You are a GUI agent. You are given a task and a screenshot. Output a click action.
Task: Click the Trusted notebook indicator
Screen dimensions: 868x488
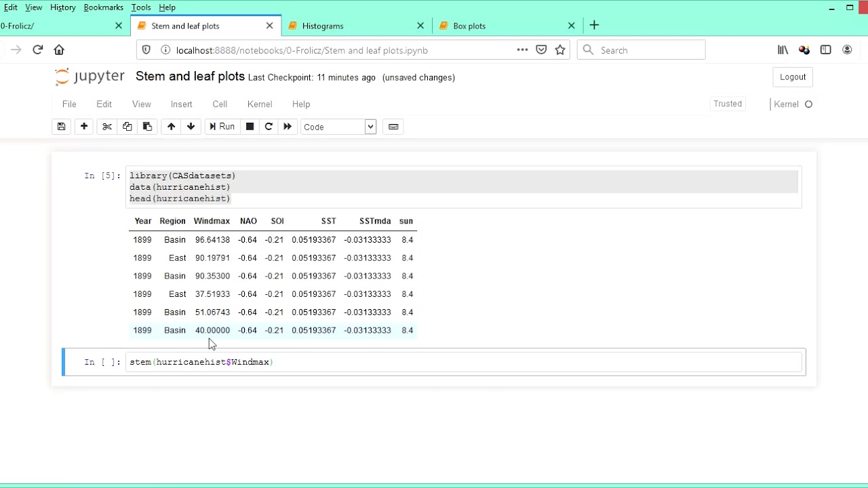coord(728,104)
